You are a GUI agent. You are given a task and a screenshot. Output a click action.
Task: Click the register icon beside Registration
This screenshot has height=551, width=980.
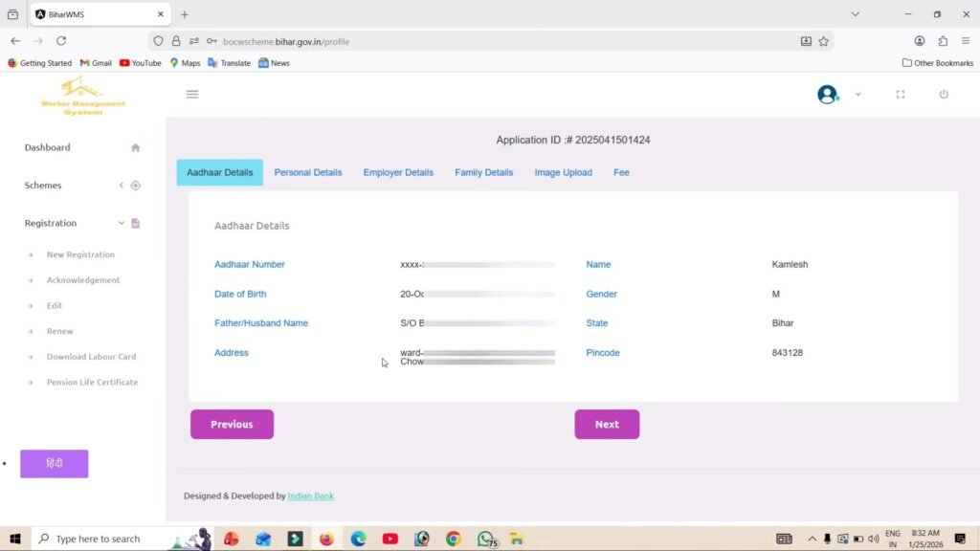[x=135, y=222]
